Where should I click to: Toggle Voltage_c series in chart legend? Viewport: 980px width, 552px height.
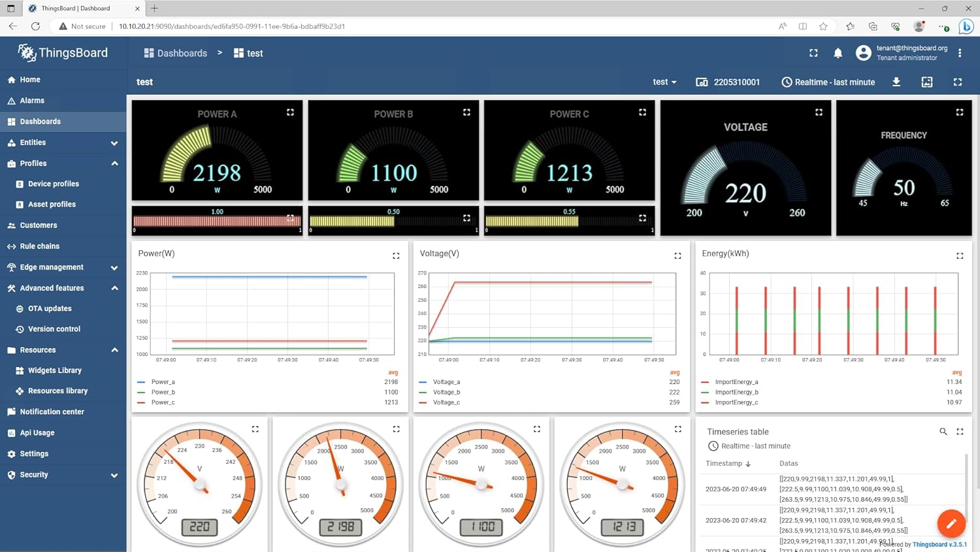click(446, 402)
